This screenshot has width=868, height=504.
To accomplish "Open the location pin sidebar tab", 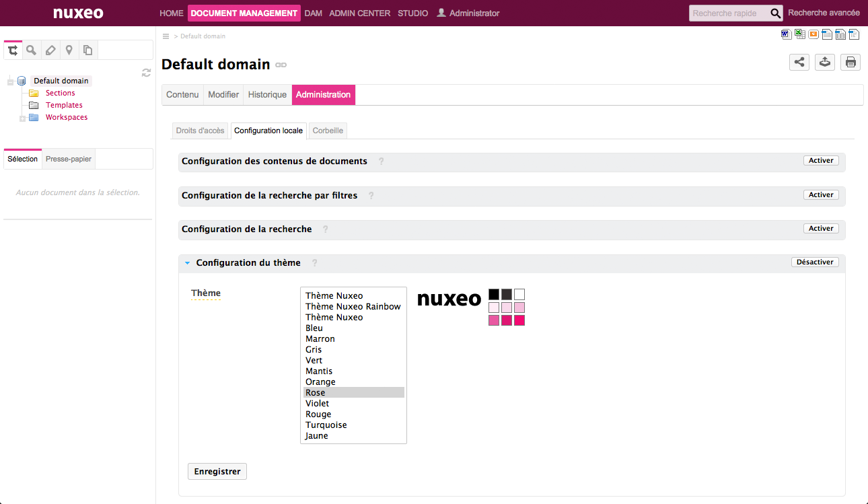I will pos(69,50).
